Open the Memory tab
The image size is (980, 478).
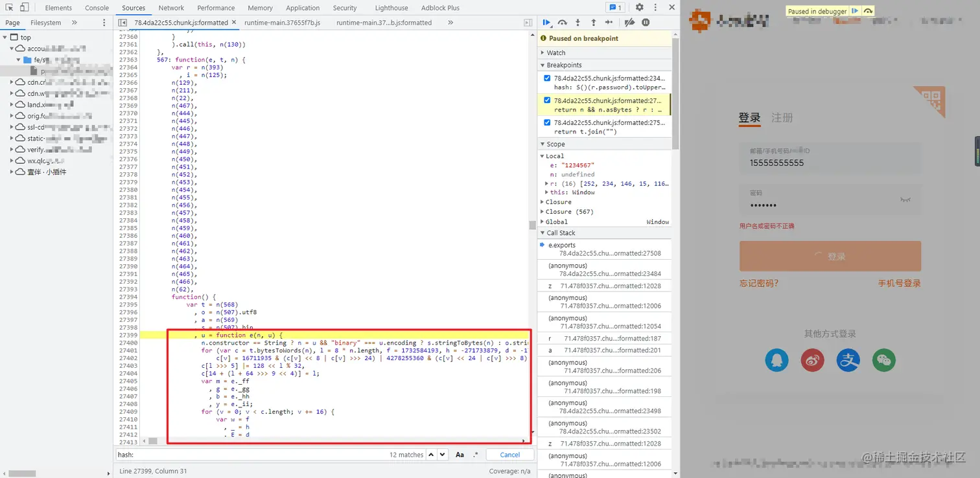pos(260,8)
